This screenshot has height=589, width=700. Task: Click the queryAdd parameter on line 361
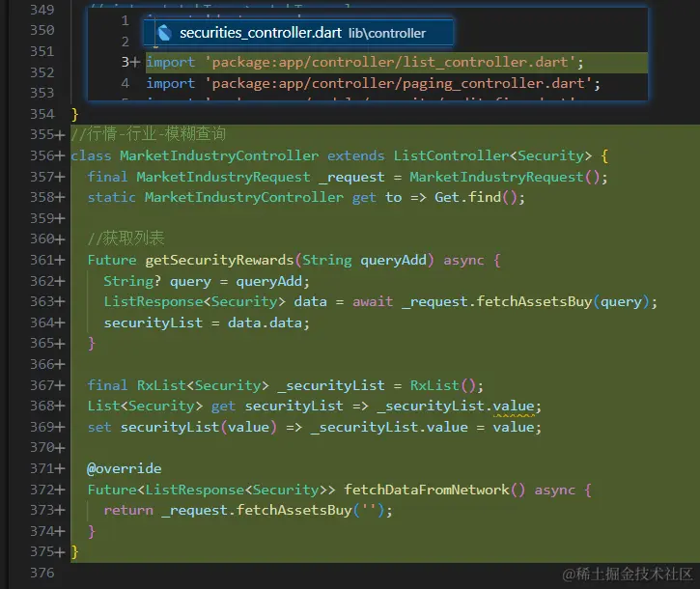(393, 260)
